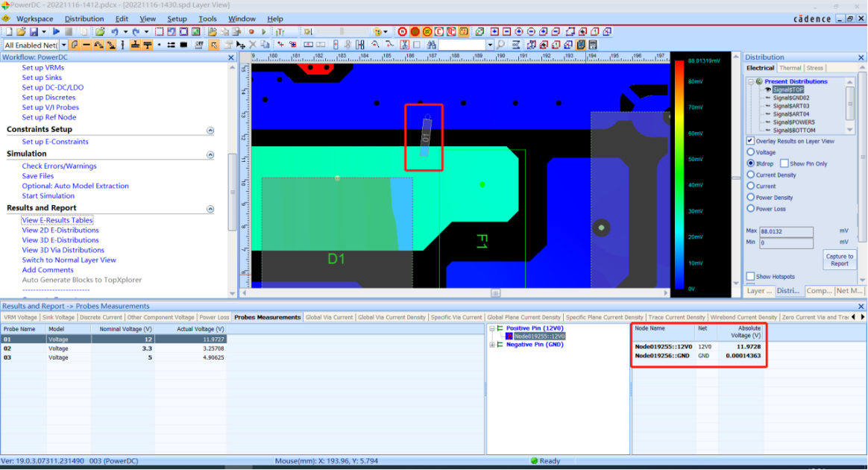Toggle the red circle S display icon
The width and height of the screenshot is (868, 470).
point(415,31)
